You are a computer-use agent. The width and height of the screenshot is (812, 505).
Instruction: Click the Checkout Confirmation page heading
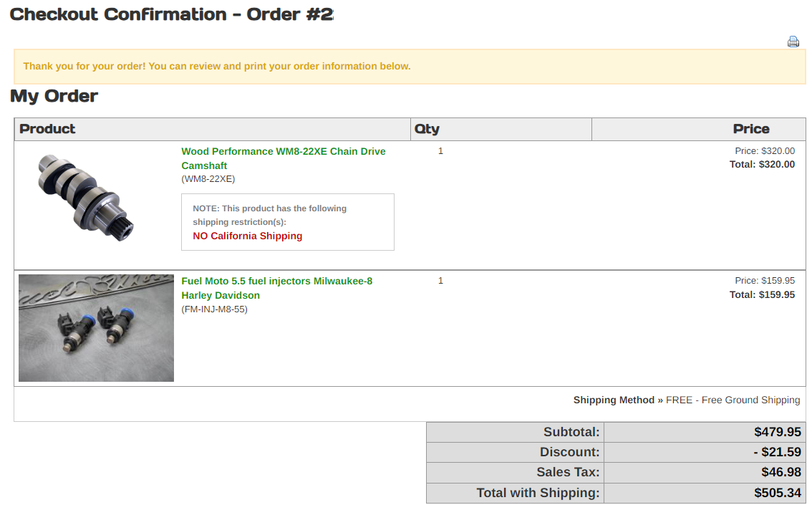pos(171,14)
